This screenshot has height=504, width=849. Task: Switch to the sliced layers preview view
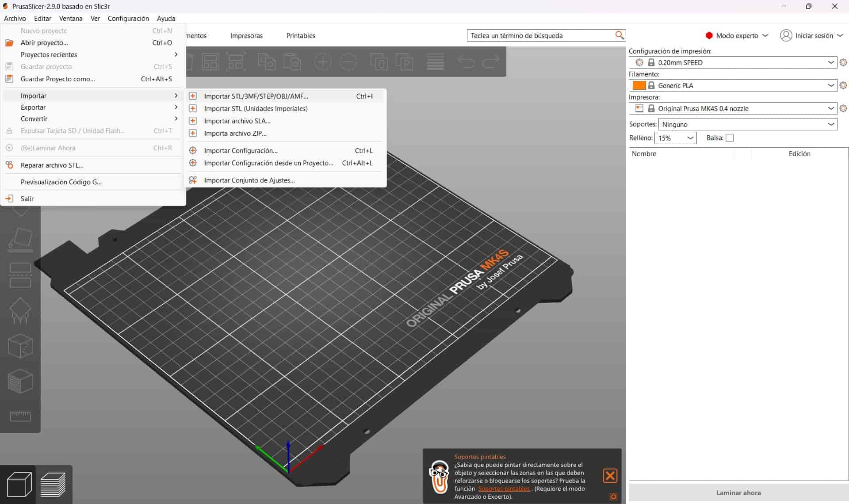pyautogui.click(x=53, y=485)
